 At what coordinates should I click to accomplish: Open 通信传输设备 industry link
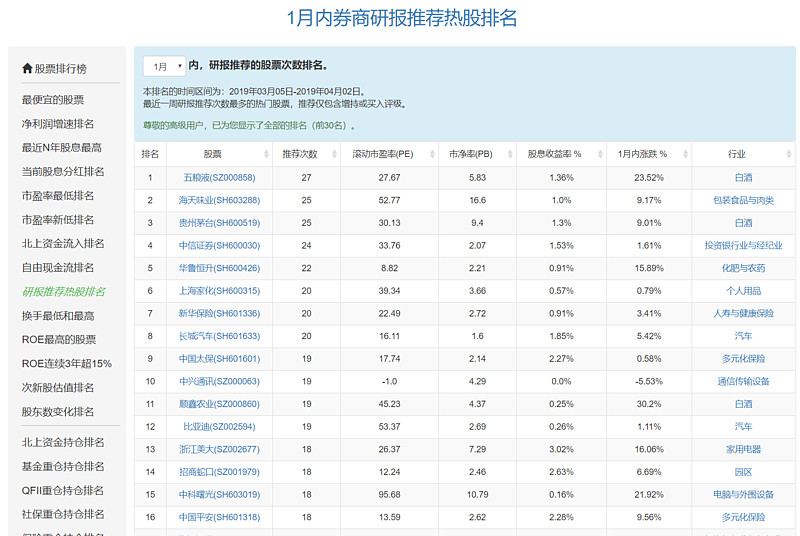tap(743, 381)
